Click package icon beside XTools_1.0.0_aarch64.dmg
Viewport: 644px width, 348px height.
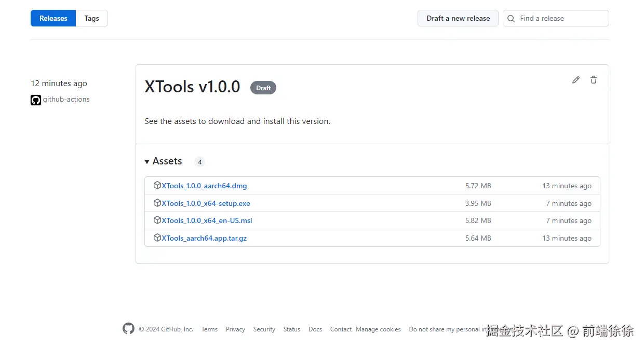(x=157, y=185)
